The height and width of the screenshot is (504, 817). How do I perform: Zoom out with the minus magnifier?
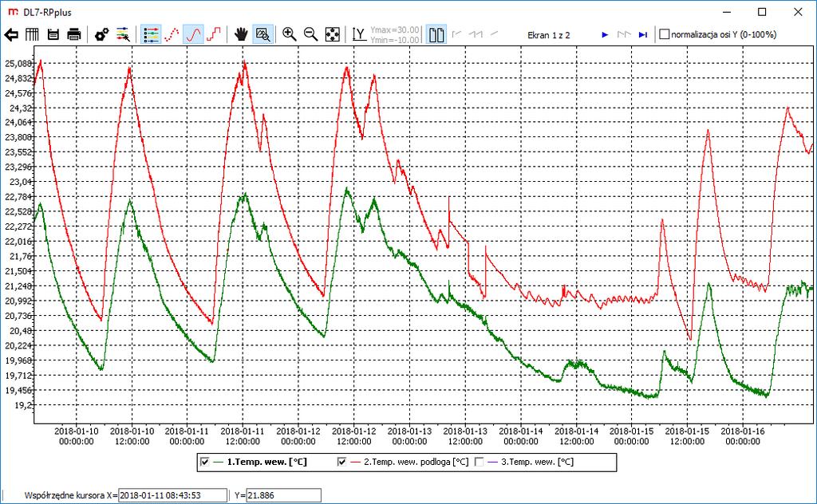pos(310,35)
